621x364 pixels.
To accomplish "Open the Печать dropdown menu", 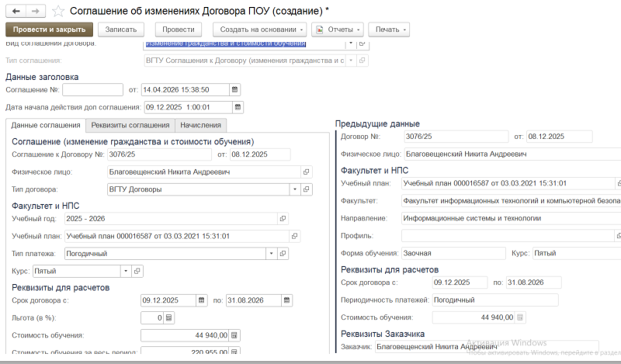I will click(389, 29).
